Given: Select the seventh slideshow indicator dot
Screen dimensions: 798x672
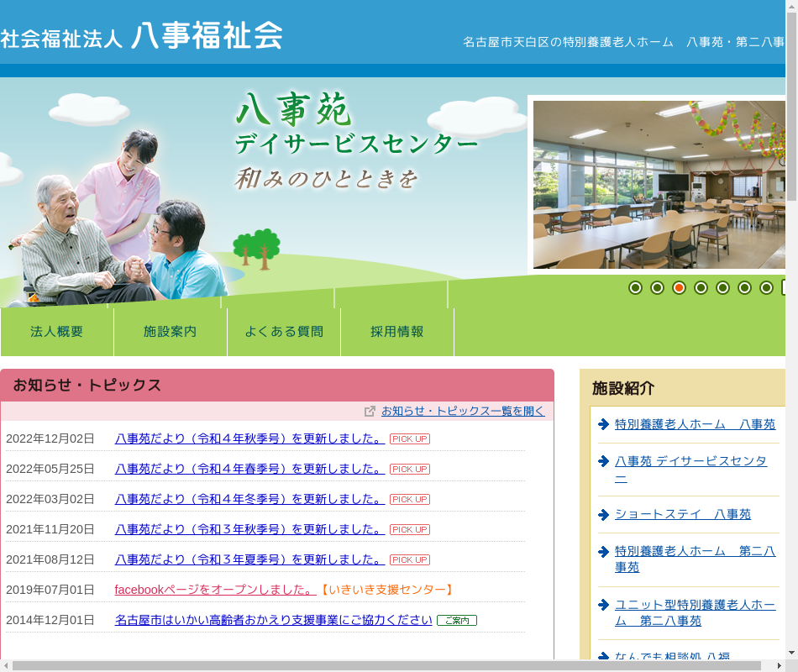Looking at the screenshot, I should click(x=766, y=288).
